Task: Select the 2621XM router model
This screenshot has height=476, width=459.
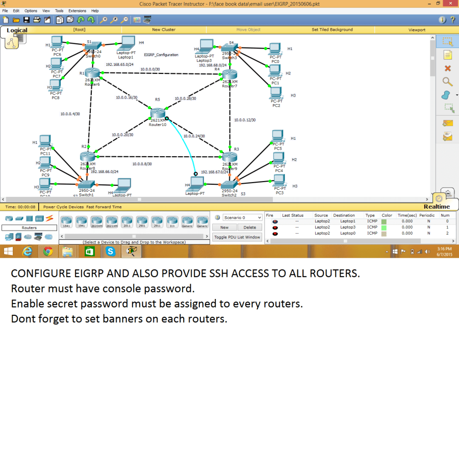Action: (x=112, y=221)
